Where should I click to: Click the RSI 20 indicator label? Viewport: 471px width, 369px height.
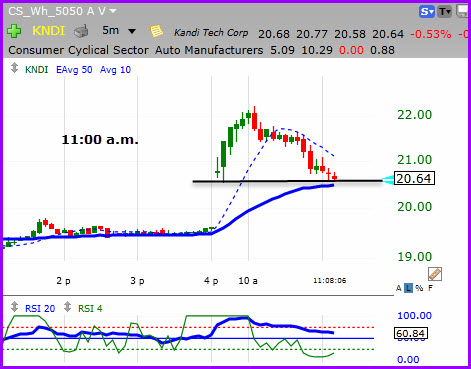pyautogui.click(x=40, y=309)
